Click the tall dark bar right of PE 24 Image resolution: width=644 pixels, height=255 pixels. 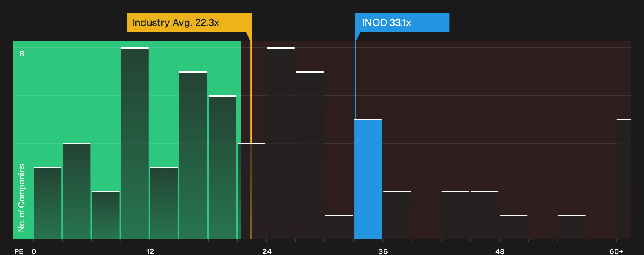281,143
